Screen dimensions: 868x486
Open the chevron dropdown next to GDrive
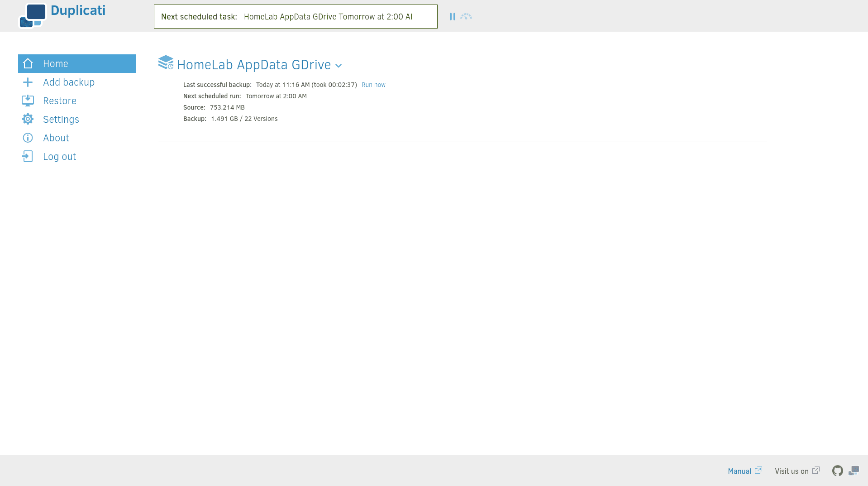click(x=339, y=66)
